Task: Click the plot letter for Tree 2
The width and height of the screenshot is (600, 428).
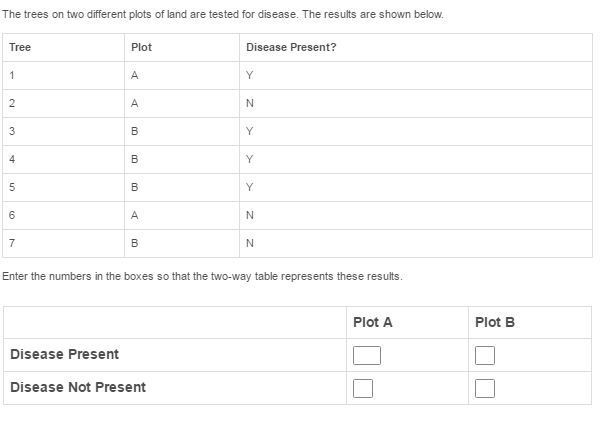Action: click(134, 103)
